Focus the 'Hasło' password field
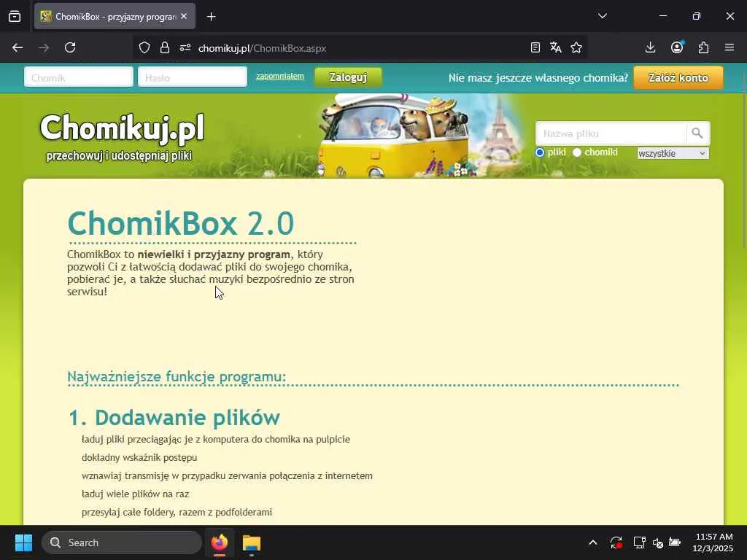This screenshot has width=747, height=560. tap(193, 77)
